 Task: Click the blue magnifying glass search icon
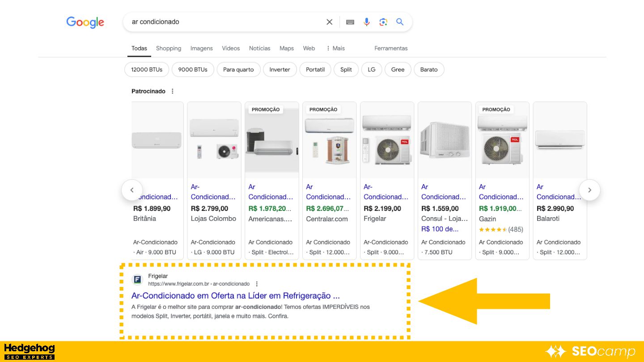click(x=400, y=22)
